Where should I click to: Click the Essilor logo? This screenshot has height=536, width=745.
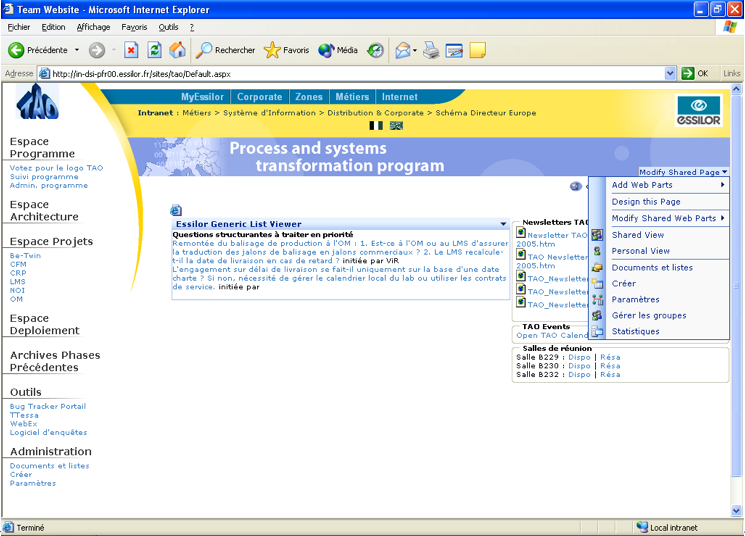click(698, 111)
